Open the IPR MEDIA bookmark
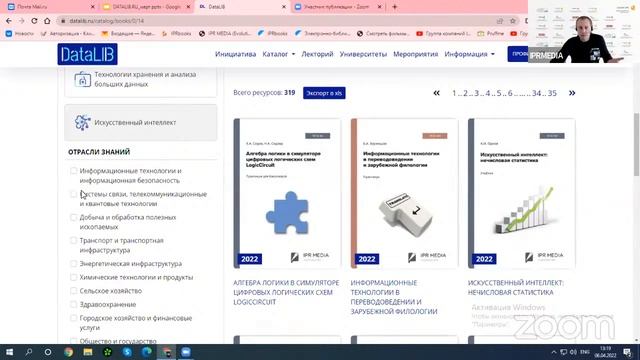Screen dimensions: 640x360 tap(224, 33)
